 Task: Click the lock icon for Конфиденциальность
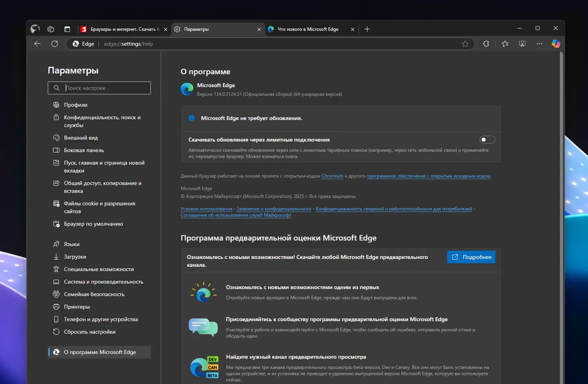click(56, 117)
